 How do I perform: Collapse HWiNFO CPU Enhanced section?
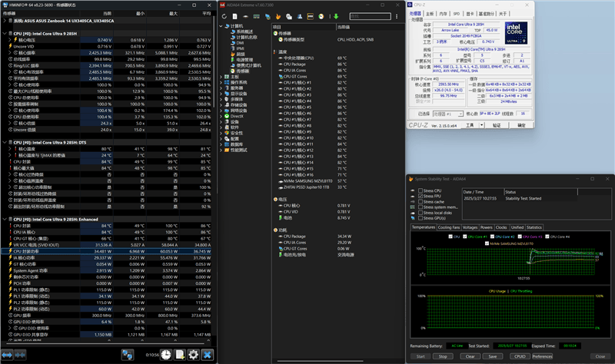[5, 220]
